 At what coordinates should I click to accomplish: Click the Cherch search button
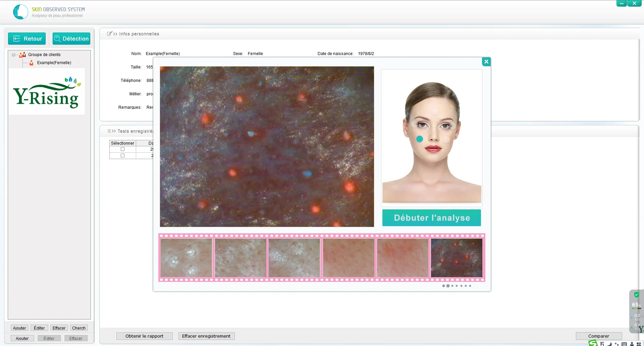[x=79, y=328]
